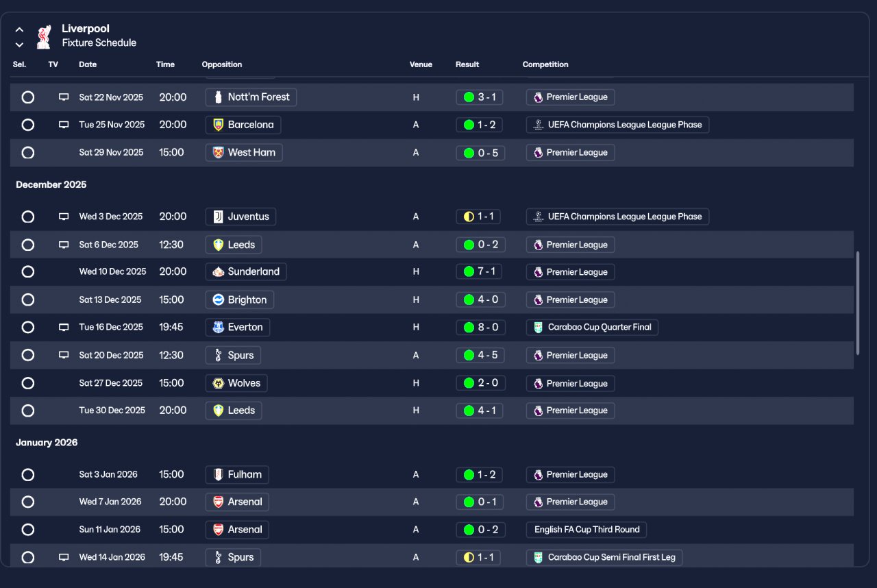Click the Carabao Cup icon on the Quarter Final row

pyautogui.click(x=539, y=328)
